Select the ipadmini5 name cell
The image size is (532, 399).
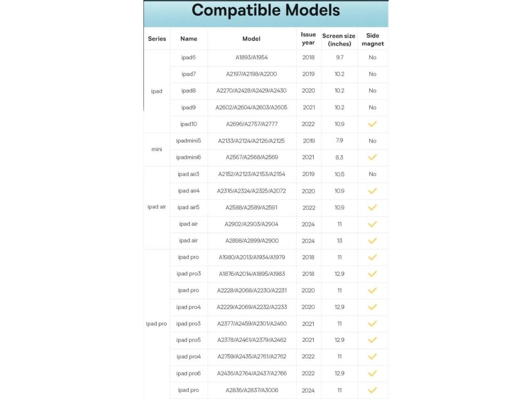tap(189, 141)
